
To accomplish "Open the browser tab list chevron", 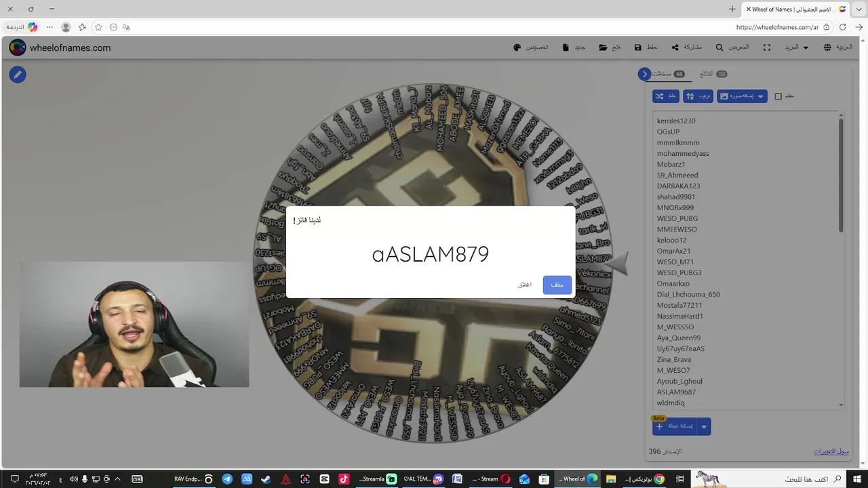I will point(859,9).
